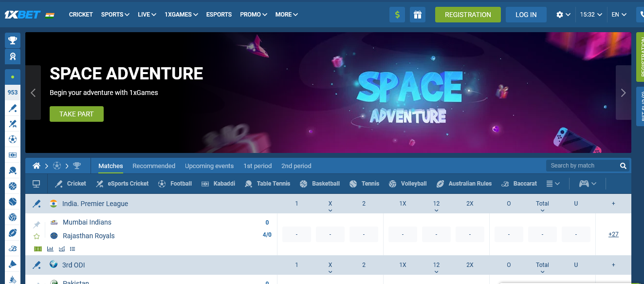The width and height of the screenshot is (644, 284).
Task: Open the gift bonuses icon
Action: pos(417,15)
